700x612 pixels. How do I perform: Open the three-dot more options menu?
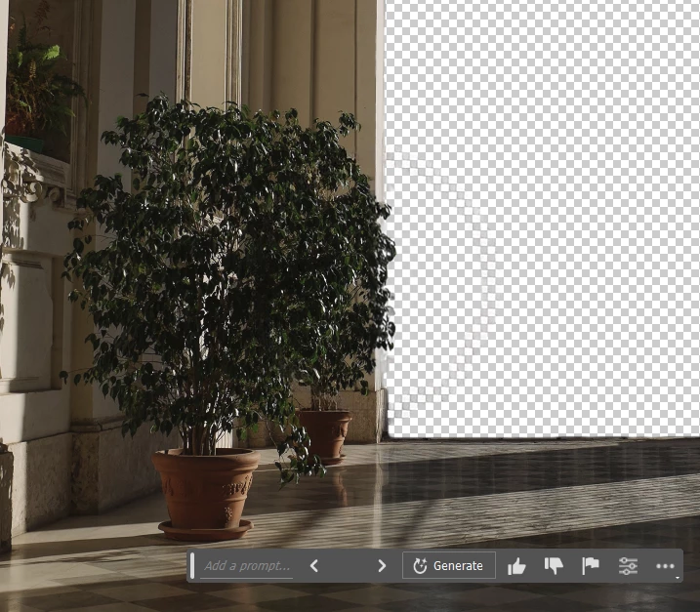tap(665, 566)
